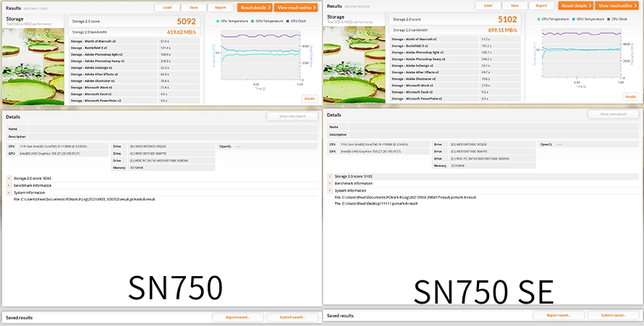
Task: Toggle CPU Clock legend in right window chart
Action: tap(617, 20)
